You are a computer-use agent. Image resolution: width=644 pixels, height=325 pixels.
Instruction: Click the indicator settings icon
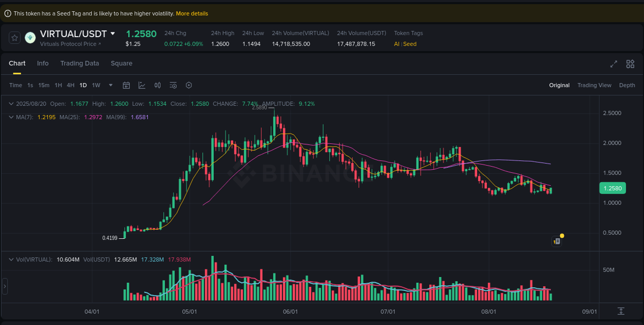(173, 85)
